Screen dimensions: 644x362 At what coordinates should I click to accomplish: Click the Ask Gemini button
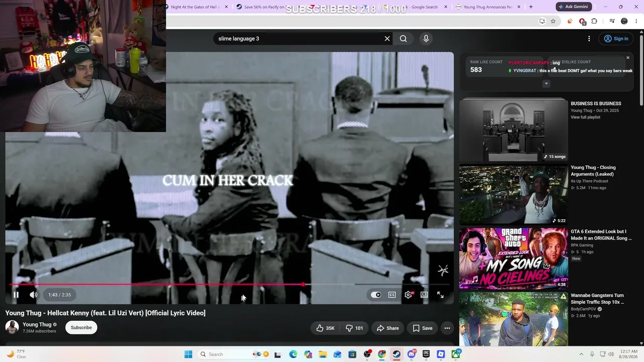573,7
